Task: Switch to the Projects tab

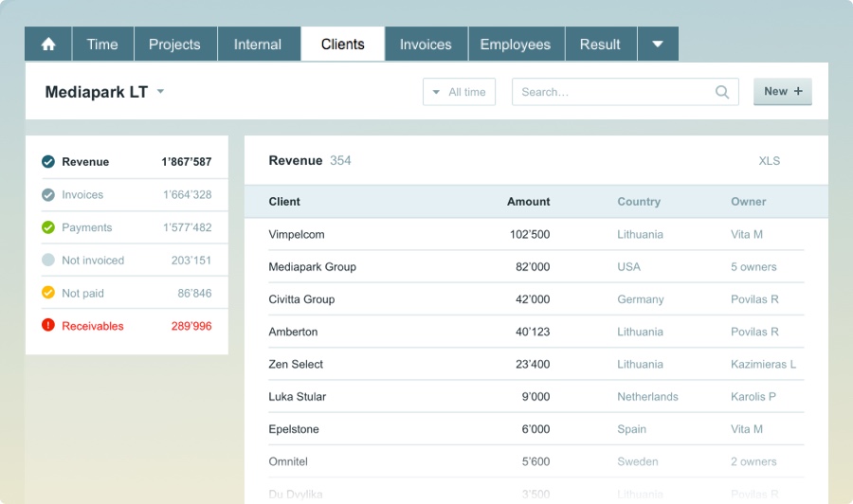Action: pos(174,45)
